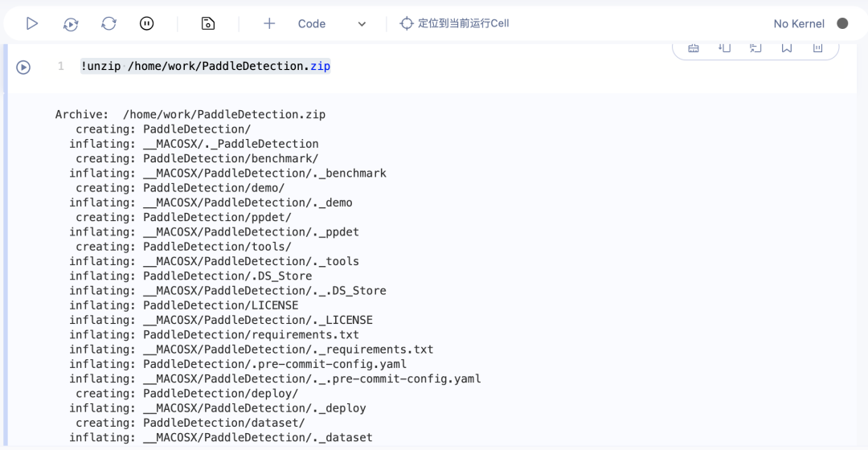Click 'creating: PaddleDetection/ppdet/' line
This screenshot has height=450, width=868.
click(183, 218)
